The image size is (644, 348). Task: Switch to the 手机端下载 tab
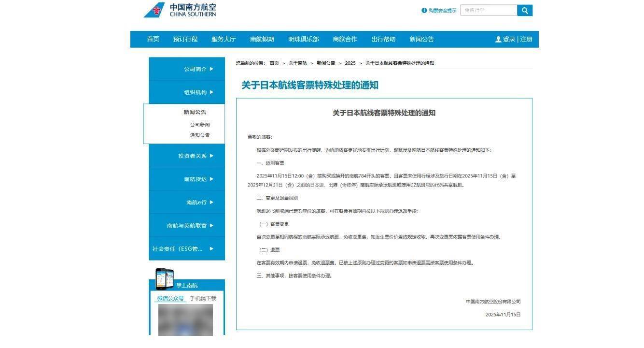tap(203, 299)
